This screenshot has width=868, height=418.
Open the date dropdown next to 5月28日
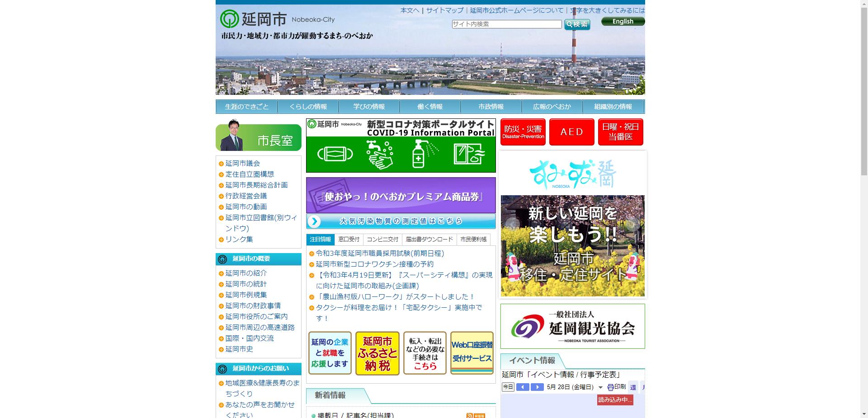pos(600,387)
